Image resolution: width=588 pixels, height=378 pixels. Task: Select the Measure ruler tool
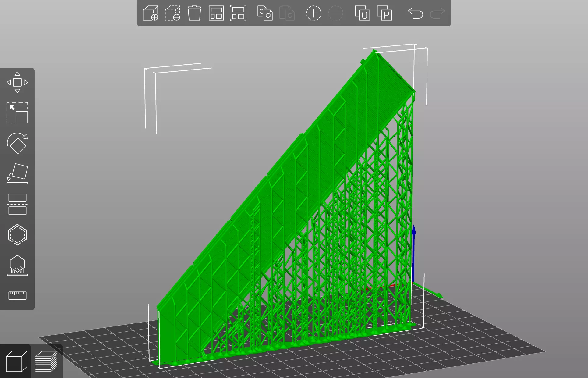[17, 295]
